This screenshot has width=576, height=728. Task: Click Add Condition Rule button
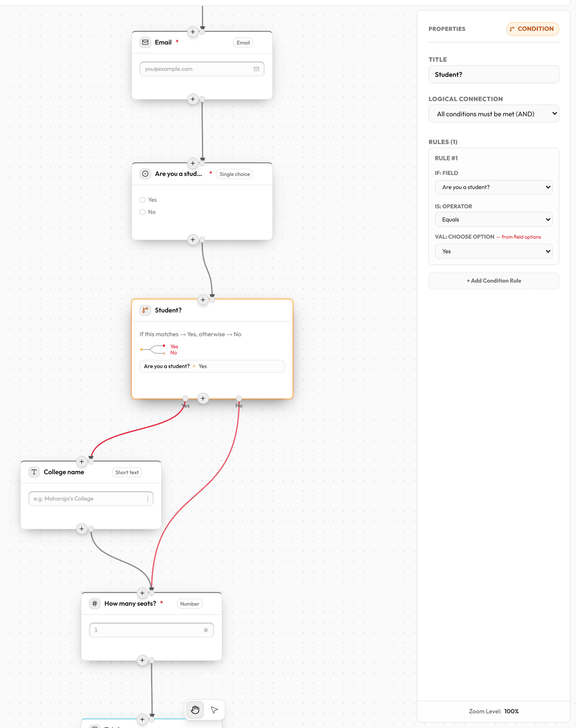(494, 281)
